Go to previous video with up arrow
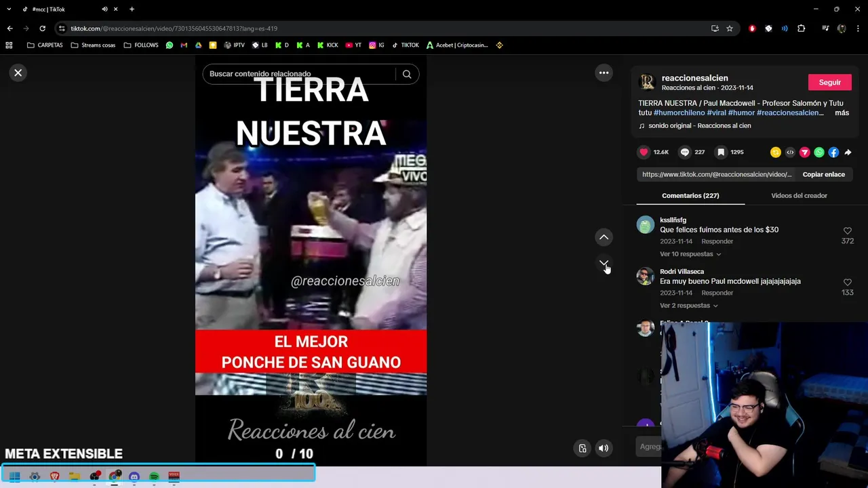 click(604, 237)
